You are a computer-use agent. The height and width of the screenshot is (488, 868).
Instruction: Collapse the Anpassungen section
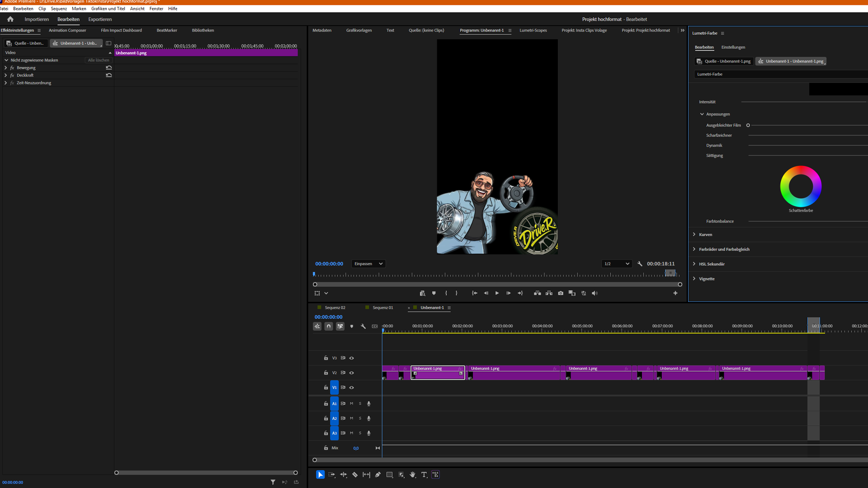click(x=702, y=114)
